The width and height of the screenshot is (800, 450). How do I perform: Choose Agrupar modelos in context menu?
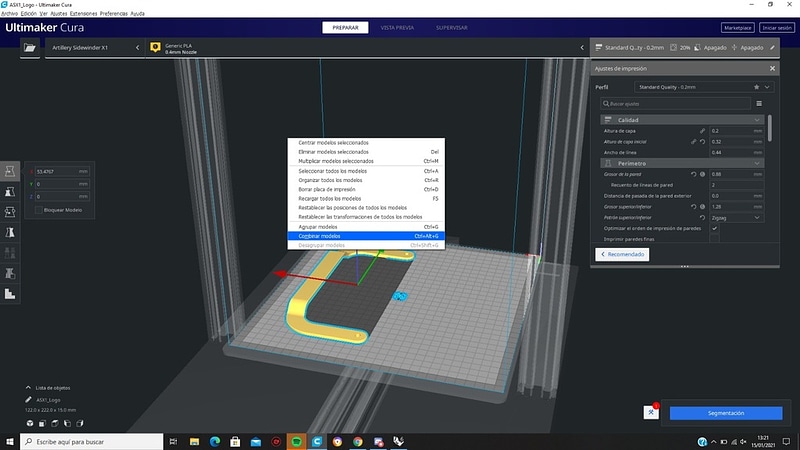366,227
